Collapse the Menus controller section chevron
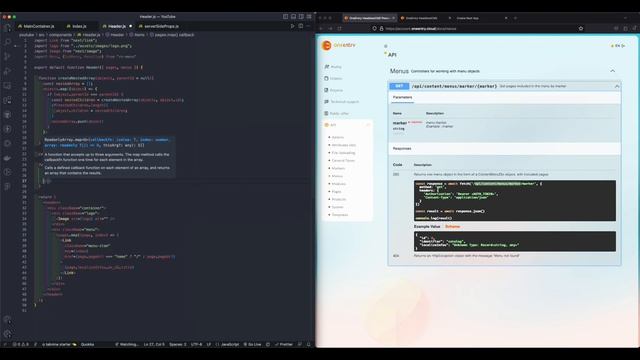Image resolution: width=640 pixels, height=360 pixels. tap(613, 71)
